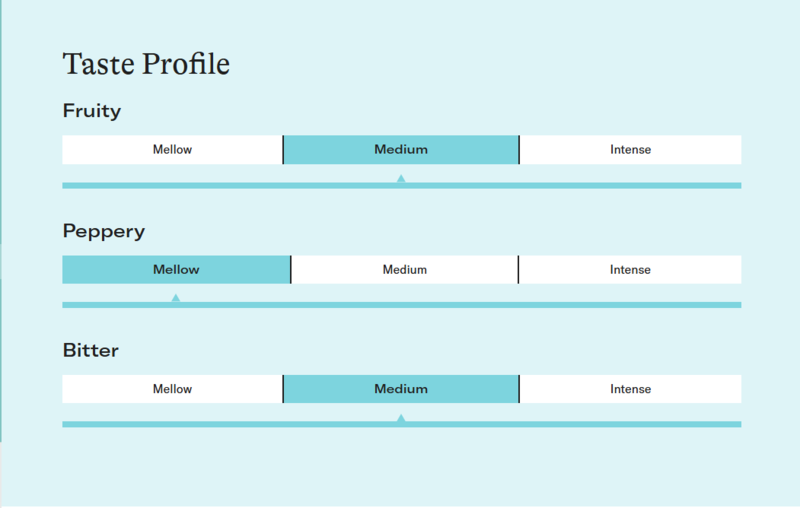
Task: Click the Peppery section label
Action: pyautogui.click(x=104, y=231)
